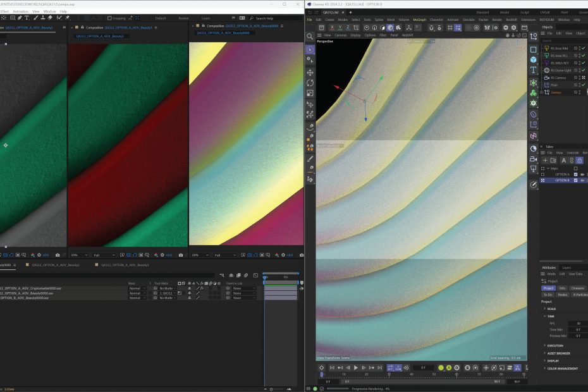This screenshot has height=392, width=588.
Task: Click the light object icon in side palette
Action: (x=533, y=169)
